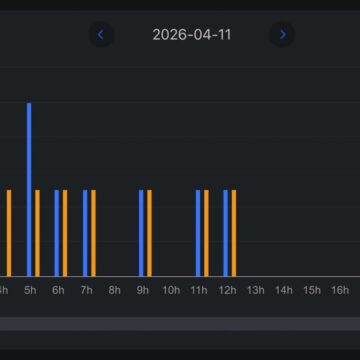The height and width of the screenshot is (360, 360).
Task: Click the blue bar at 7h
Action: [85, 233]
